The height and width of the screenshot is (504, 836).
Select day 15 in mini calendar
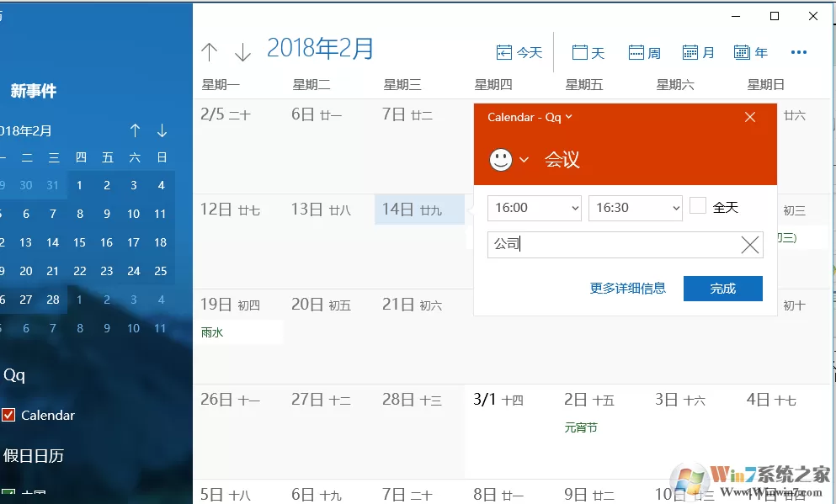pos(79,242)
